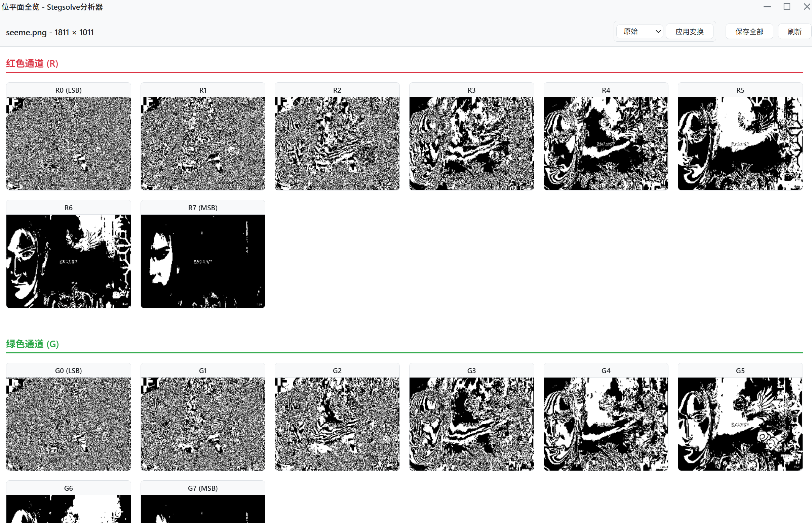Open the G5 bit plane image
The width and height of the screenshot is (812, 523).
[x=740, y=424]
